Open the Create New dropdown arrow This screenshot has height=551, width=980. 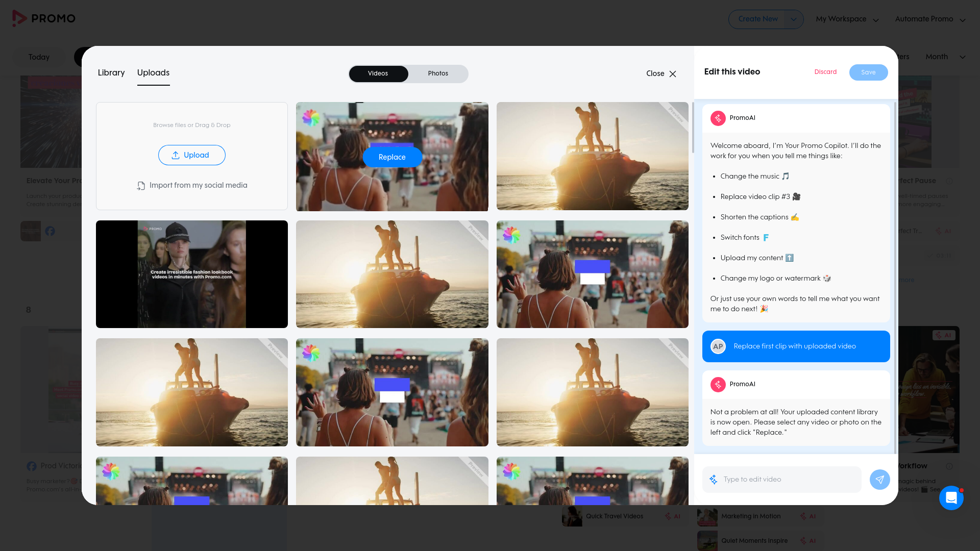(x=793, y=19)
